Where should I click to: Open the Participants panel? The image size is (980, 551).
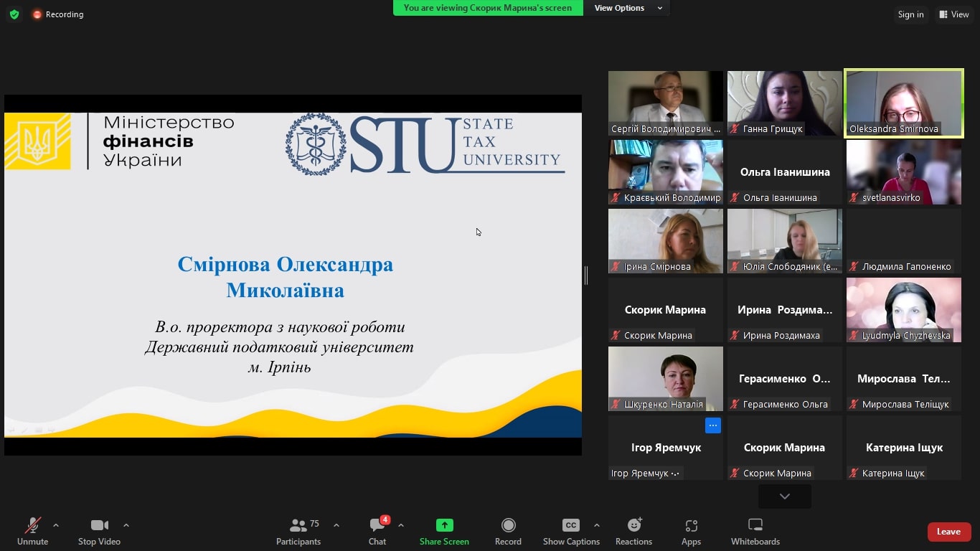(298, 532)
